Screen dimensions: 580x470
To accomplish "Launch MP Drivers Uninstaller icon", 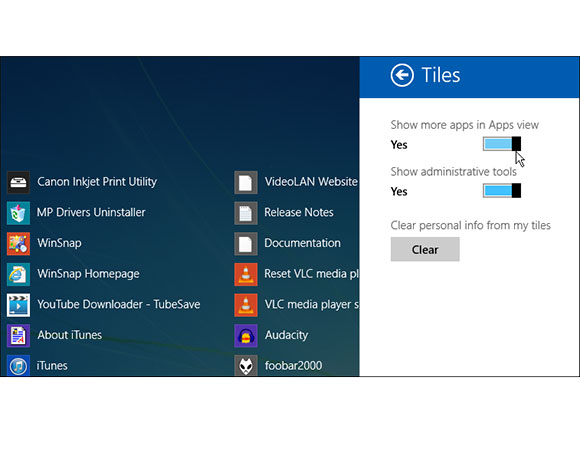I will pos(18,213).
